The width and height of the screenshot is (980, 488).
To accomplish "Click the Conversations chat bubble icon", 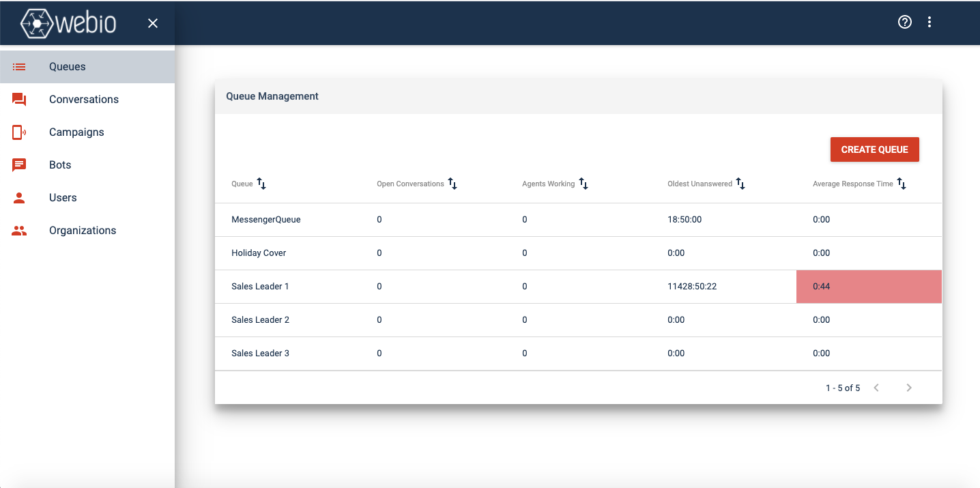I will click(x=19, y=100).
